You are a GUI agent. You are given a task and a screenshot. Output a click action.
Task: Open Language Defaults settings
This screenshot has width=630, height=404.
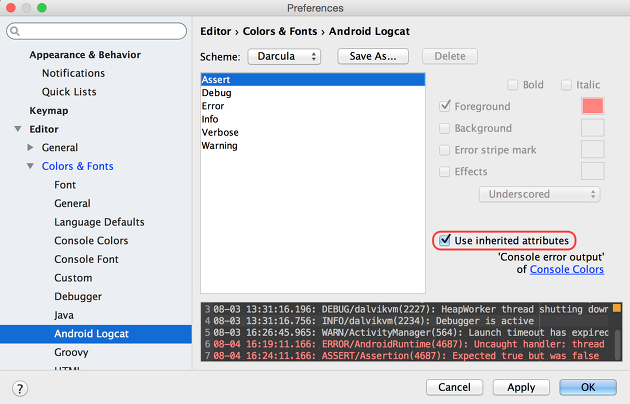[x=99, y=222]
